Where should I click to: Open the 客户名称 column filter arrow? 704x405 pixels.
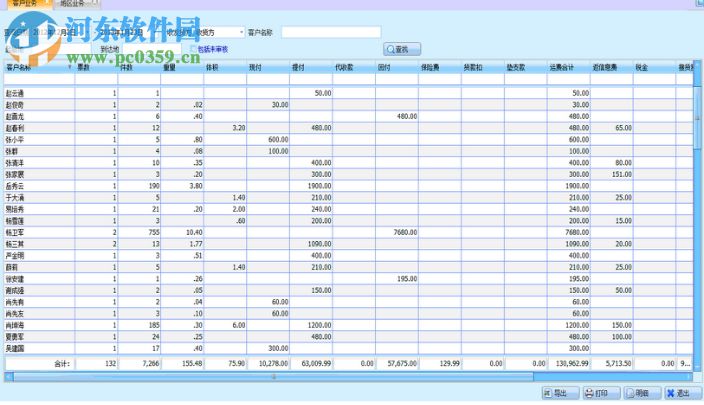coord(70,67)
